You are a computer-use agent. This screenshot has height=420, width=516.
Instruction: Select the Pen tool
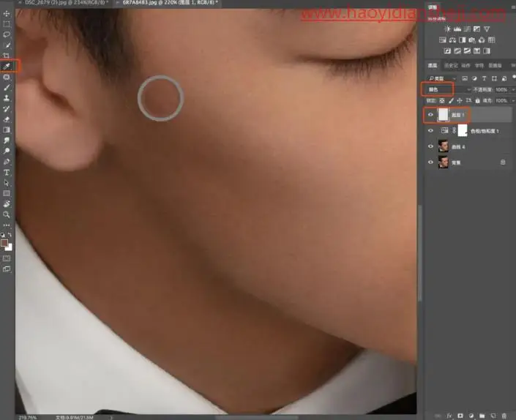click(x=7, y=162)
